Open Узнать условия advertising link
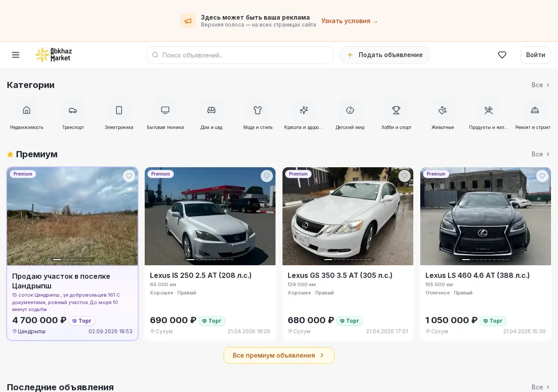 pyautogui.click(x=350, y=21)
